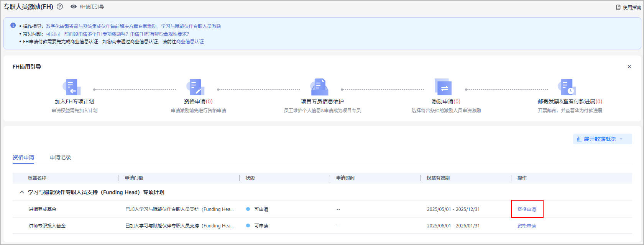The image size is (644, 245).
Task: Select the 资格申请 tab
Action: coord(23,157)
